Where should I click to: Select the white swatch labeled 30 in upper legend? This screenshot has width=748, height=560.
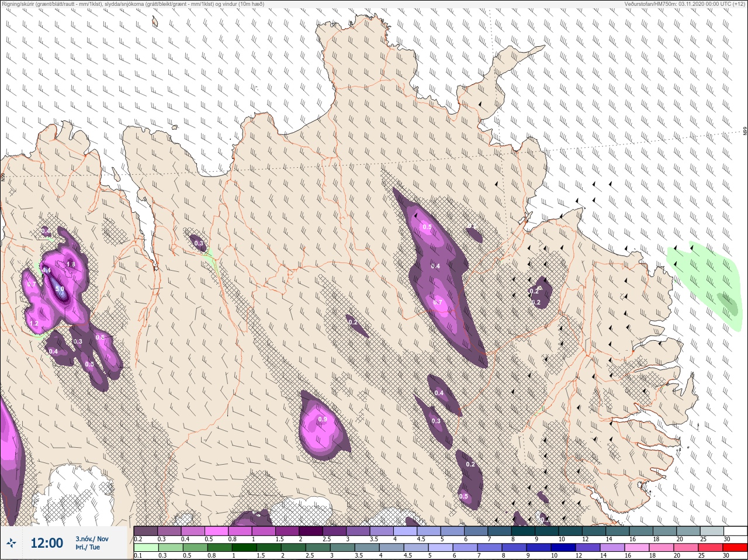pyautogui.click(x=735, y=531)
